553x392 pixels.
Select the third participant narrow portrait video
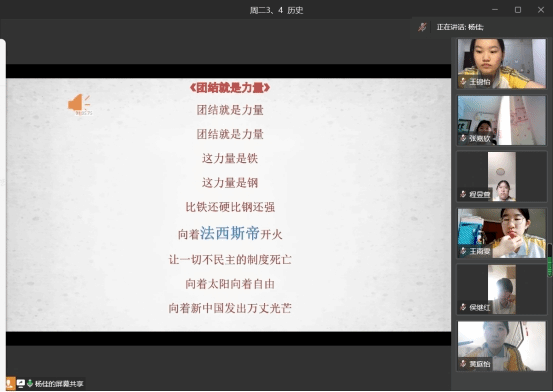502,176
